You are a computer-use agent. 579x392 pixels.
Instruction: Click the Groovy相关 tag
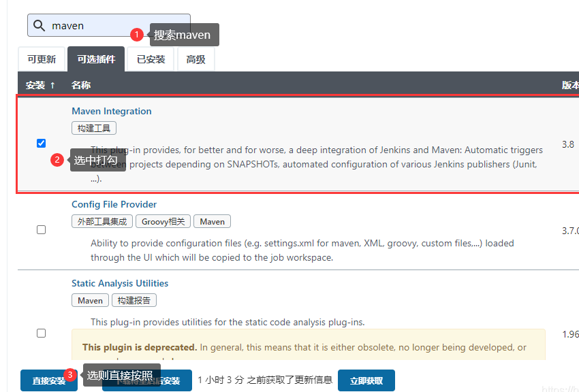click(163, 221)
